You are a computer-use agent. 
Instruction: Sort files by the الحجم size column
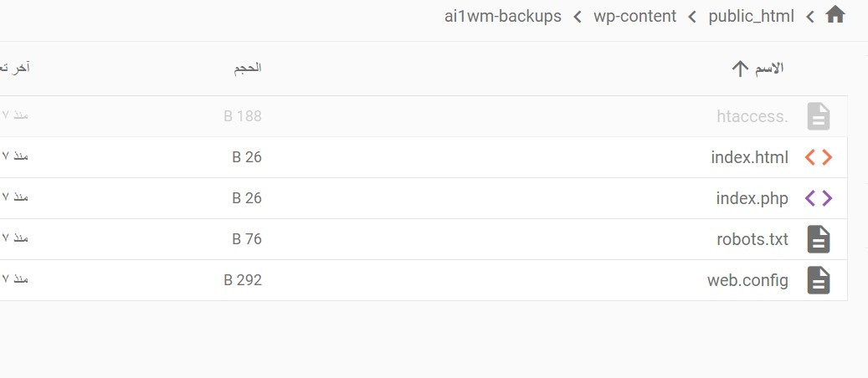coord(247,69)
